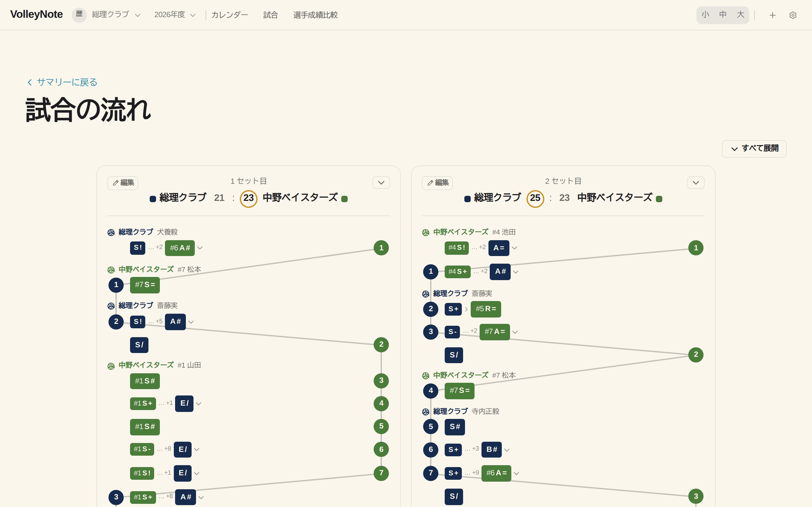
Task: Click the back chevron before サマリーに戻る
Action: (x=29, y=82)
